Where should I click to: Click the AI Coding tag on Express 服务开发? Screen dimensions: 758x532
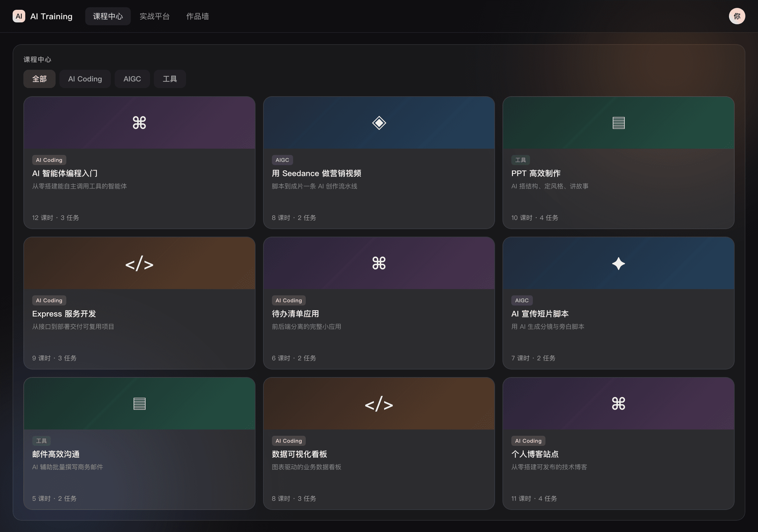(x=49, y=300)
